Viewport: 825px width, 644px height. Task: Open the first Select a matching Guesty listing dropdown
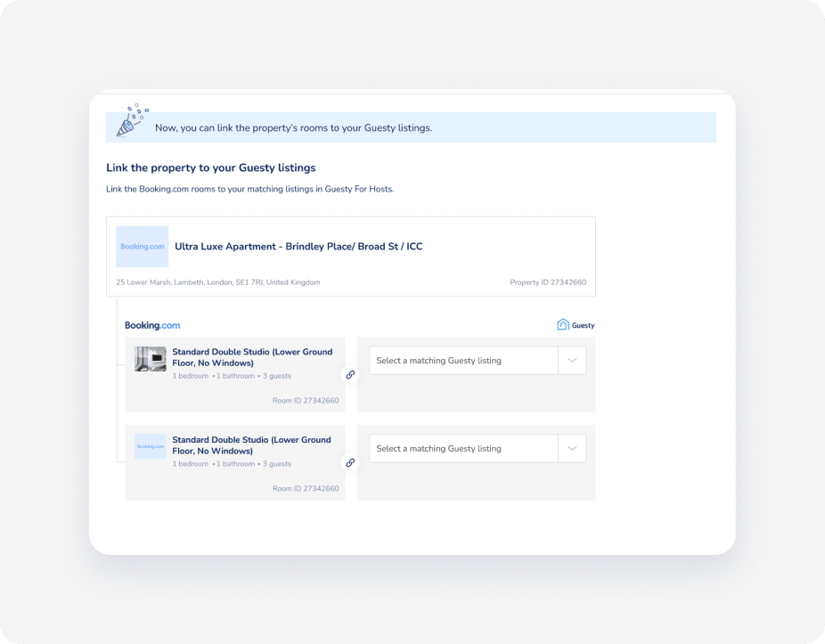coord(478,361)
